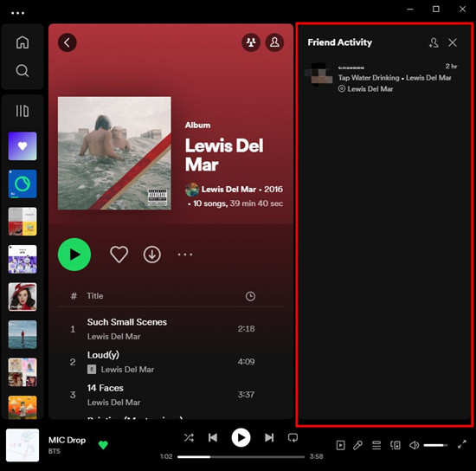Open the four-album collage playlist thumbnail
This screenshot has height=471, width=476.
(x=23, y=372)
